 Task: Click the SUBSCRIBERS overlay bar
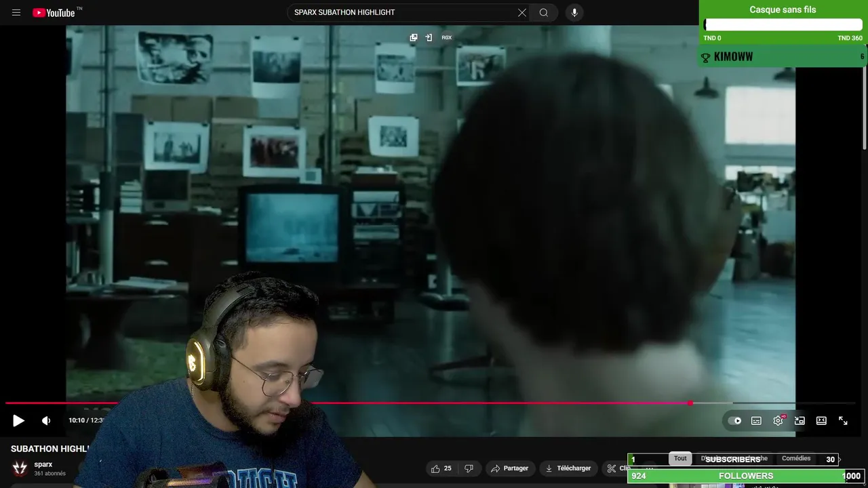pos(733,460)
